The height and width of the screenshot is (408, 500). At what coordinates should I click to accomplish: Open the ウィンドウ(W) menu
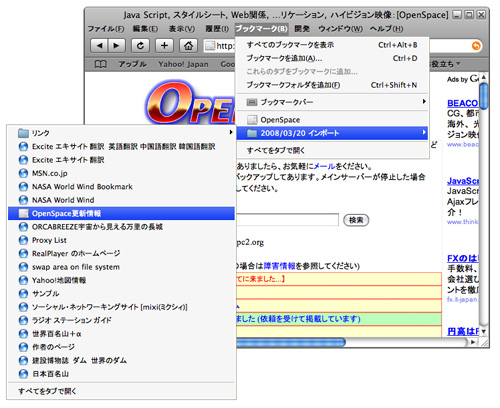[340, 29]
